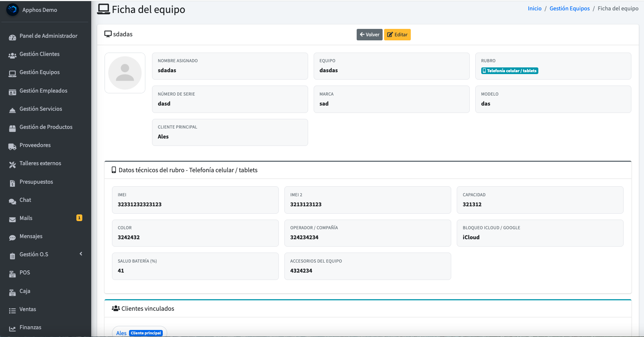This screenshot has width=644, height=337.
Task: Click the Chat bubbles icon
Action: click(x=13, y=201)
